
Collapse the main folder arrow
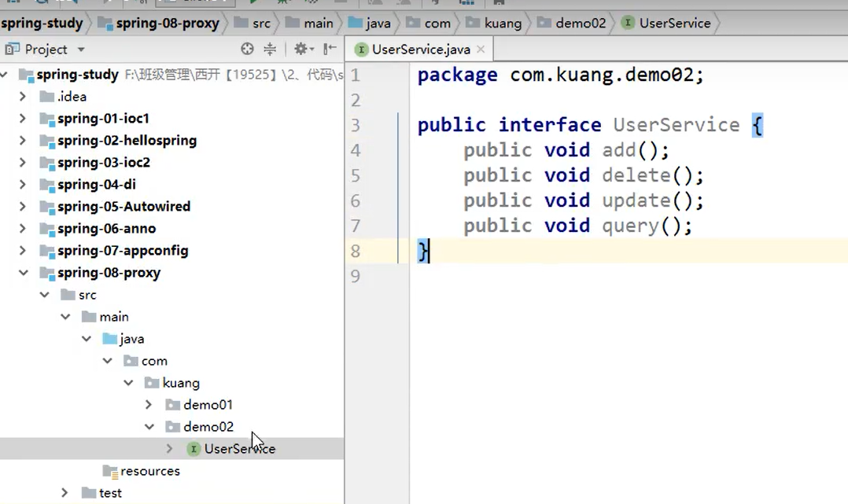pos(65,317)
